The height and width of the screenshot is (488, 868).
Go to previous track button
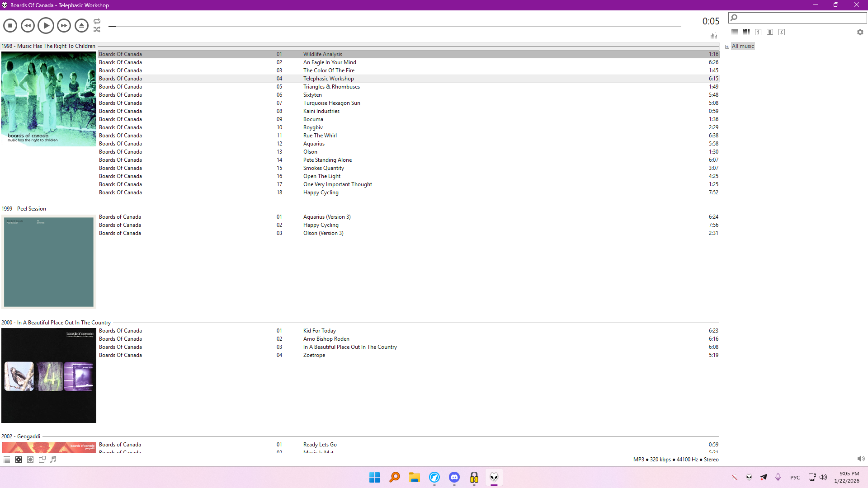coord(28,26)
